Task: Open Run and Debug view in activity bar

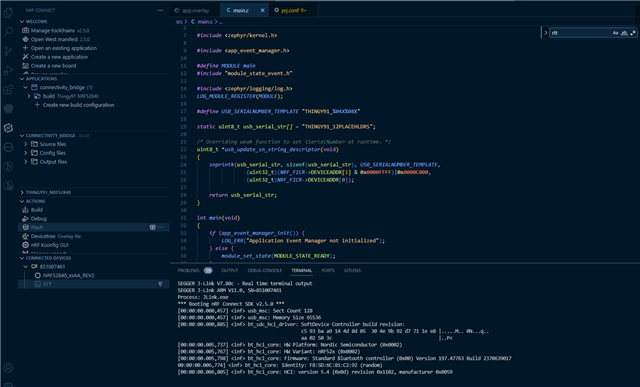Action: (8, 70)
